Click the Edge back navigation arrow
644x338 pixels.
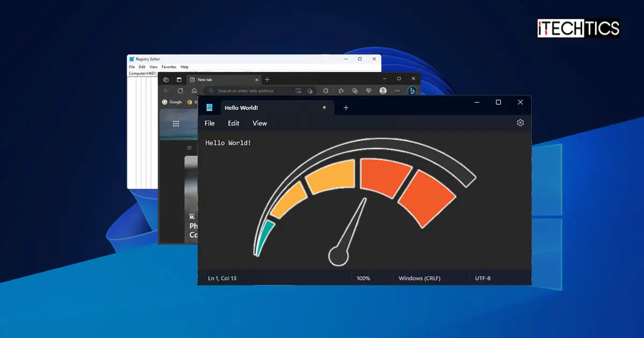tap(166, 90)
